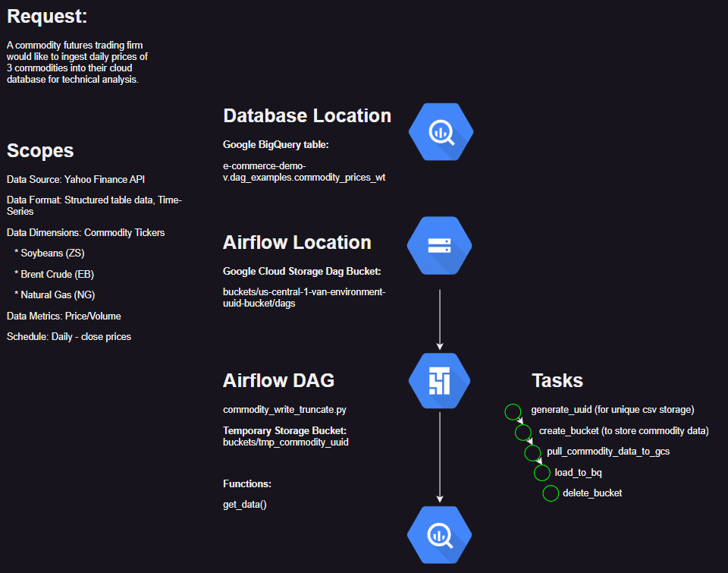Select the generate_uuid task circle

click(x=513, y=412)
